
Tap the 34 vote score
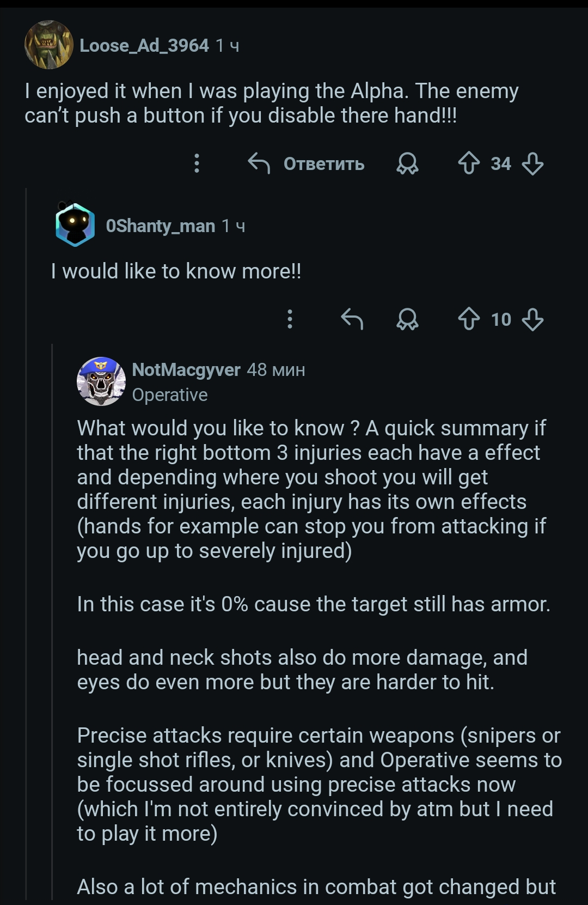[x=501, y=163]
